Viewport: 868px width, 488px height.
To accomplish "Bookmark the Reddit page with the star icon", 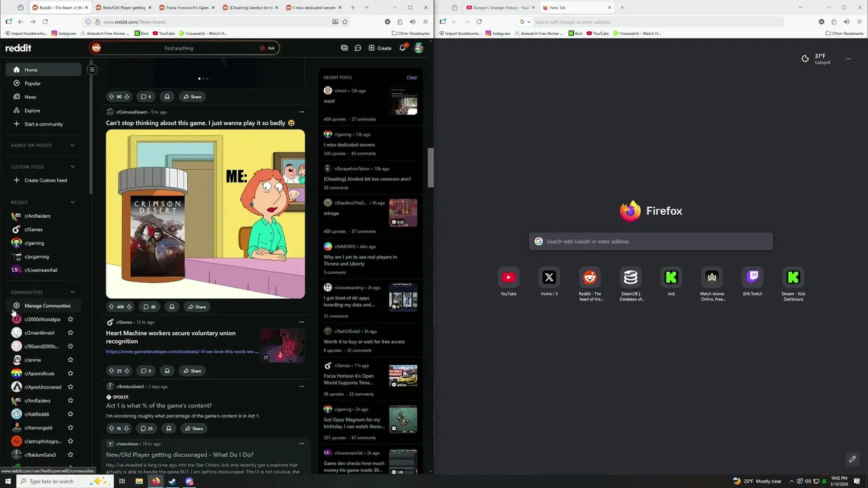I will click(x=344, y=22).
